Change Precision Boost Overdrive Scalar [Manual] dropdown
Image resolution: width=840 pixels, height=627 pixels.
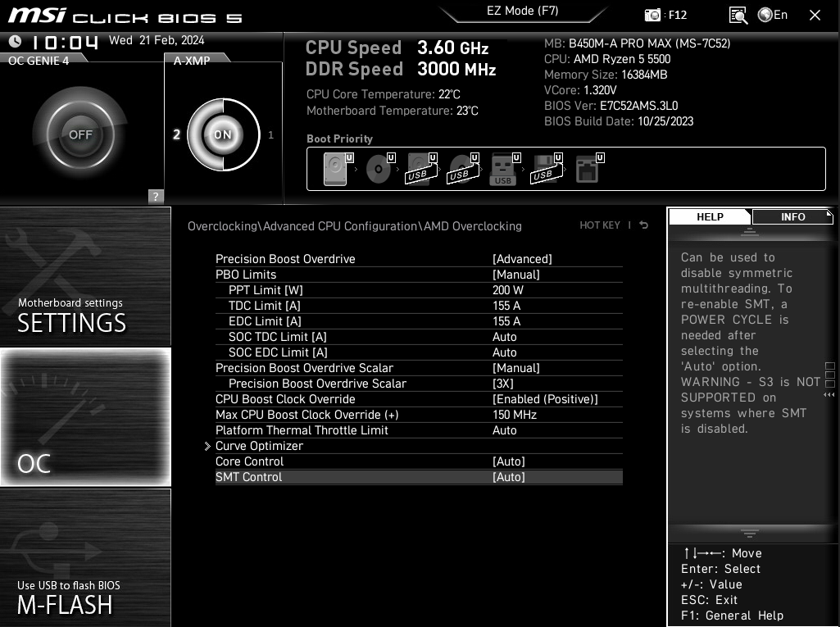coord(516,368)
